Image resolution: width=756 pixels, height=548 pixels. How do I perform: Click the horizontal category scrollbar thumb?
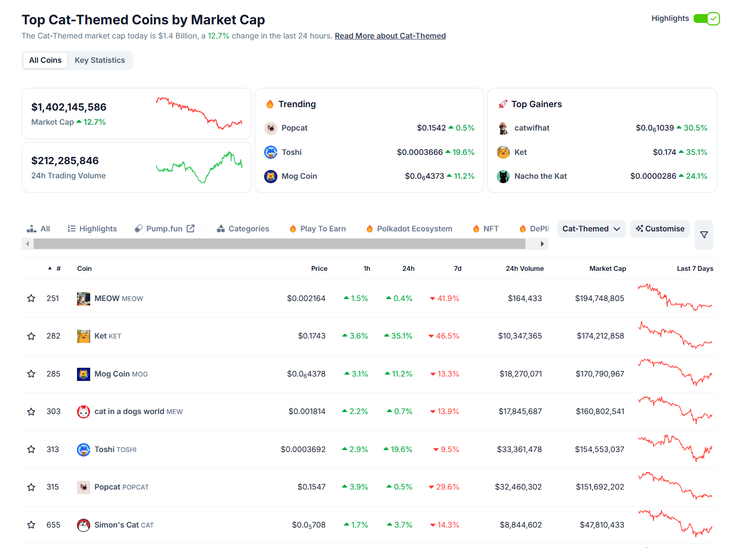(279, 244)
